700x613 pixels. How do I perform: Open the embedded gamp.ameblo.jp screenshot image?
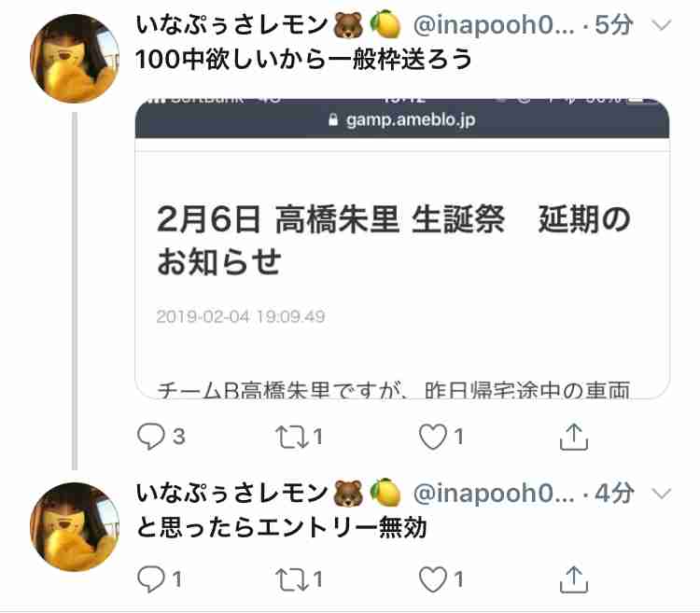pyautogui.click(x=402, y=248)
